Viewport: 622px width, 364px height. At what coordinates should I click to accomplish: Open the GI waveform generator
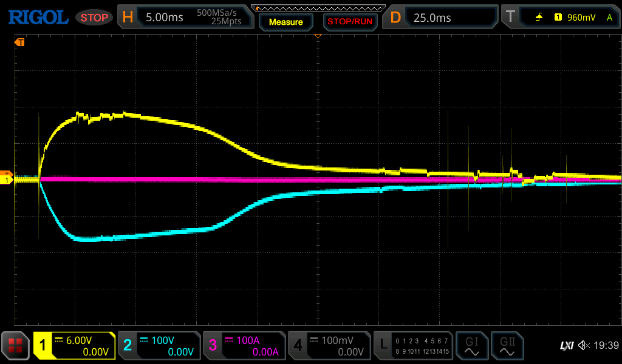coord(471,346)
